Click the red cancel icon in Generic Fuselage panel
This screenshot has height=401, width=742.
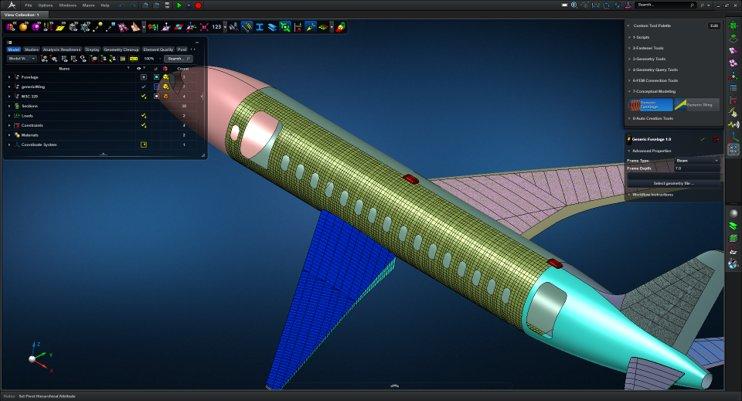pyautogui.click(x=716, y=138)
